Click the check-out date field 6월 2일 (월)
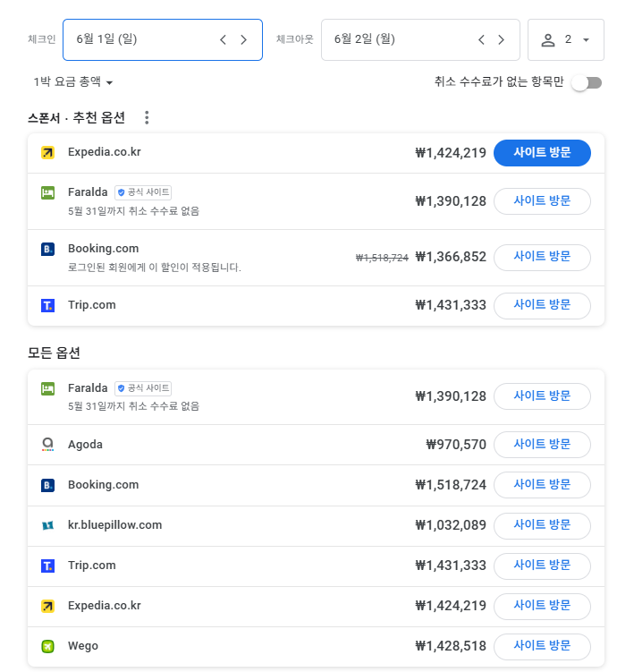 point(420,40)
